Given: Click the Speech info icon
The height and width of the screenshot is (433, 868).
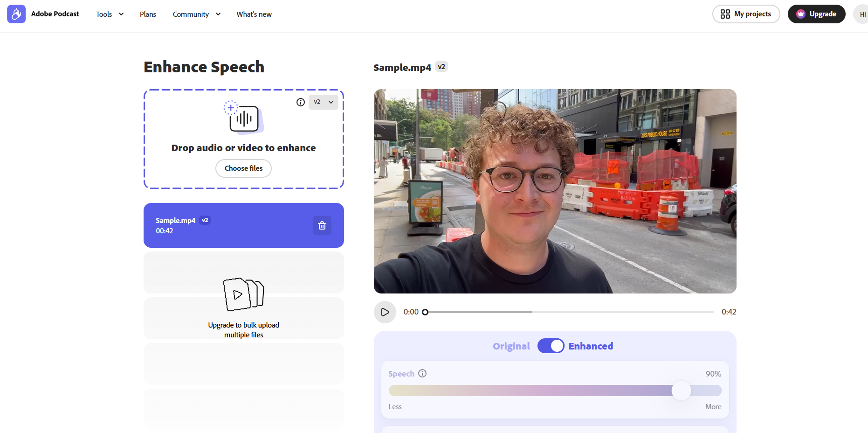Looking at the screenshot, I should click(422, 373).
